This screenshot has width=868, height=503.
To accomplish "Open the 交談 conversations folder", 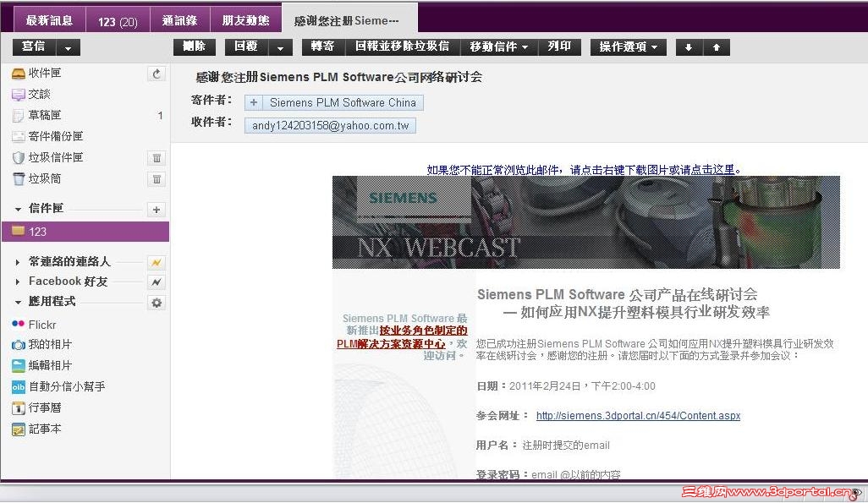I will pos(31,94).
